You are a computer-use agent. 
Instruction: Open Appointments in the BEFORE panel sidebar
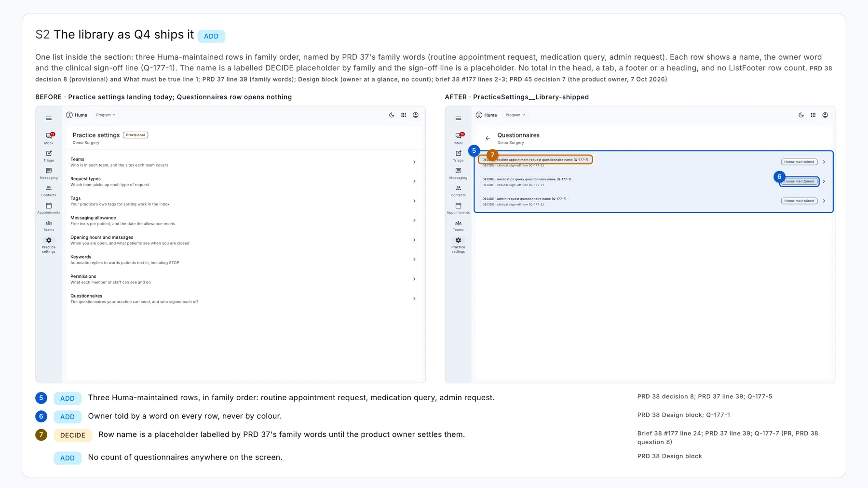click(49, 208)
